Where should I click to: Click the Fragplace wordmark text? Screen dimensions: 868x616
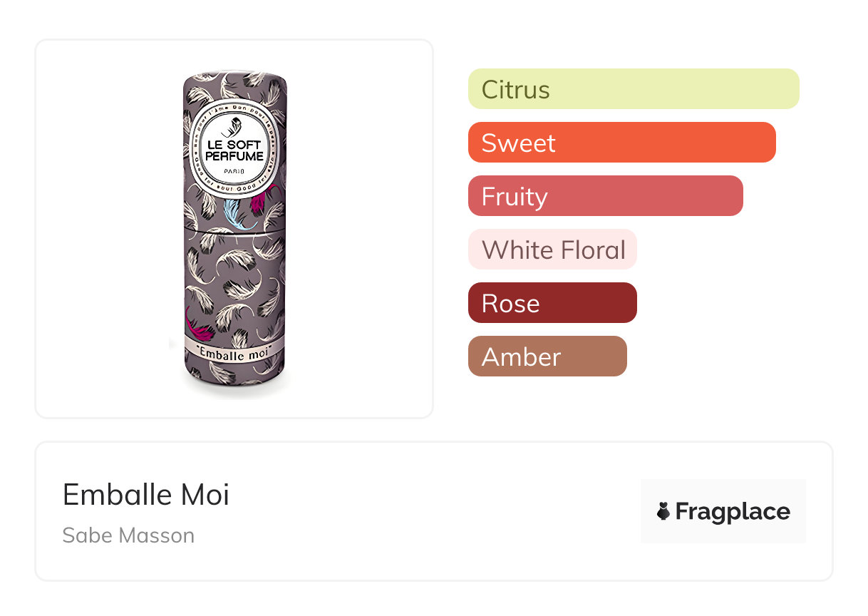(x=733, y=512)
